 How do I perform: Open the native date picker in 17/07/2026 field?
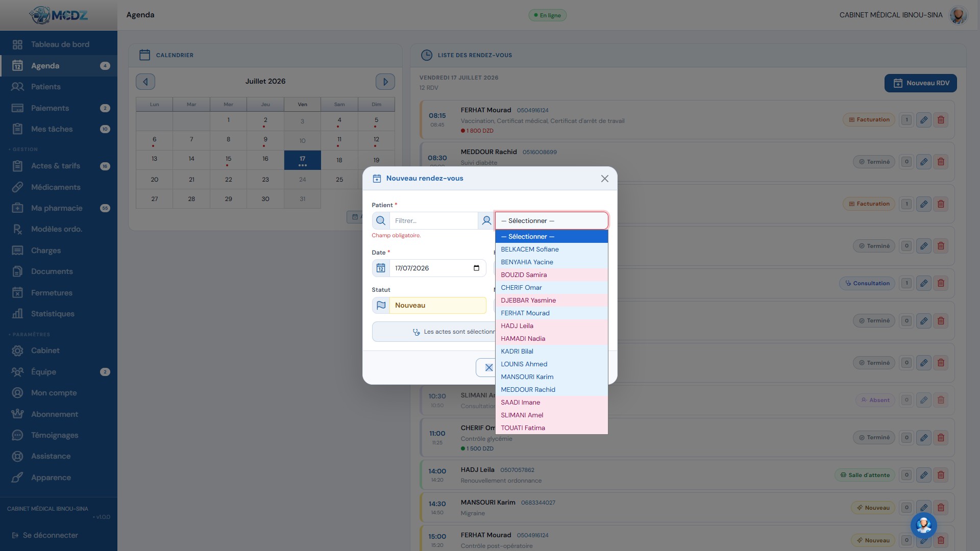tap(476, 268)
